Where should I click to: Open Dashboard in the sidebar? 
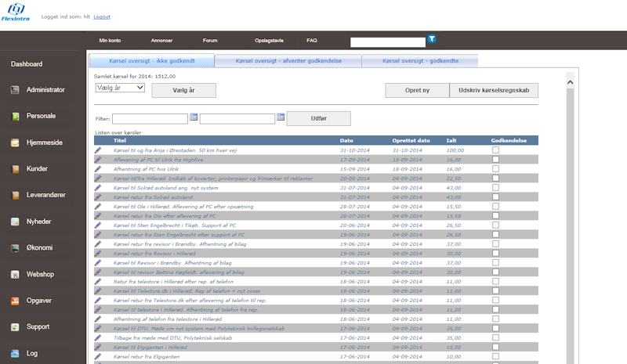click(27, 64)
